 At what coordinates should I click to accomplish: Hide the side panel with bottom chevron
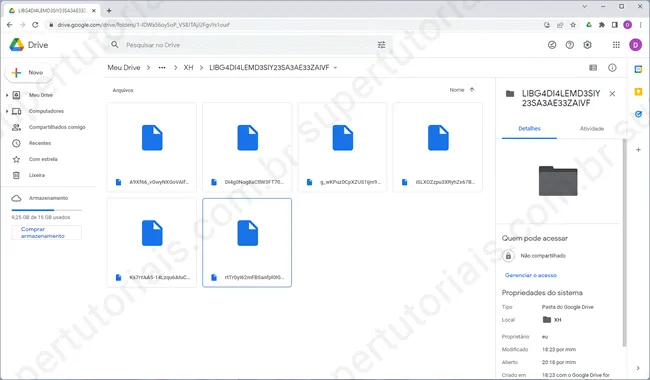click(x=638, y=368)
